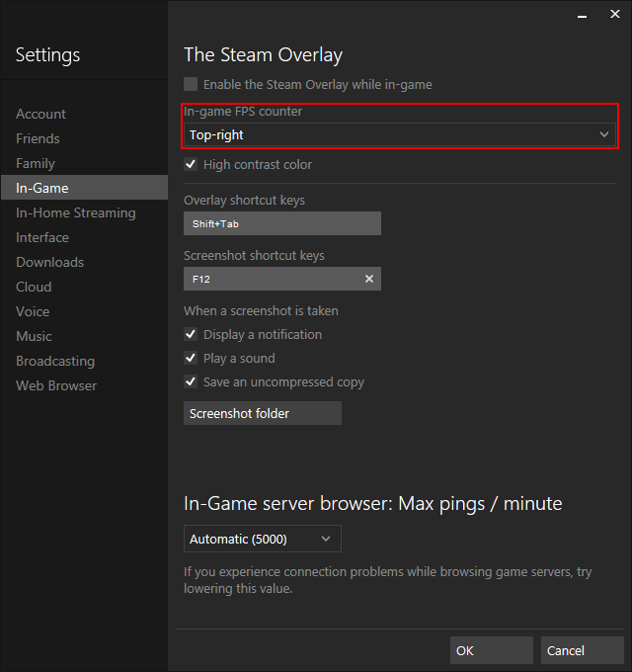
Task: Switch to Friends settings
Action: tap(38, 139)
